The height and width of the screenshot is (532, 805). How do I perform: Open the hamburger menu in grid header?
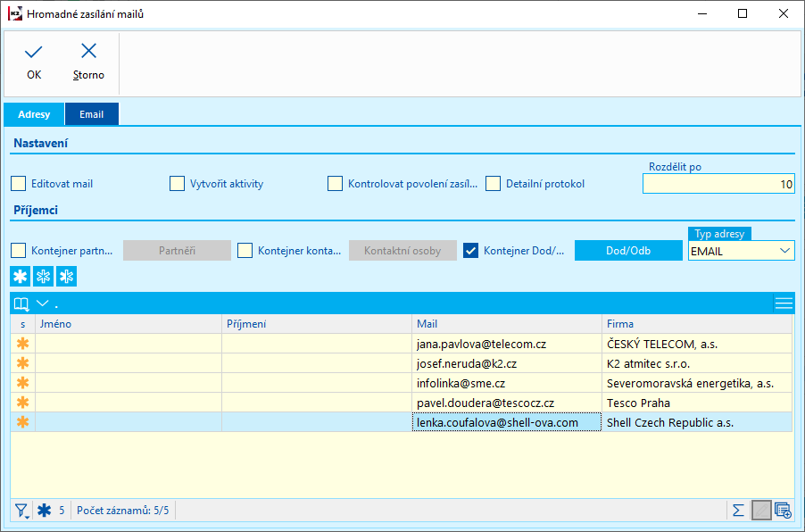[783, 303]
